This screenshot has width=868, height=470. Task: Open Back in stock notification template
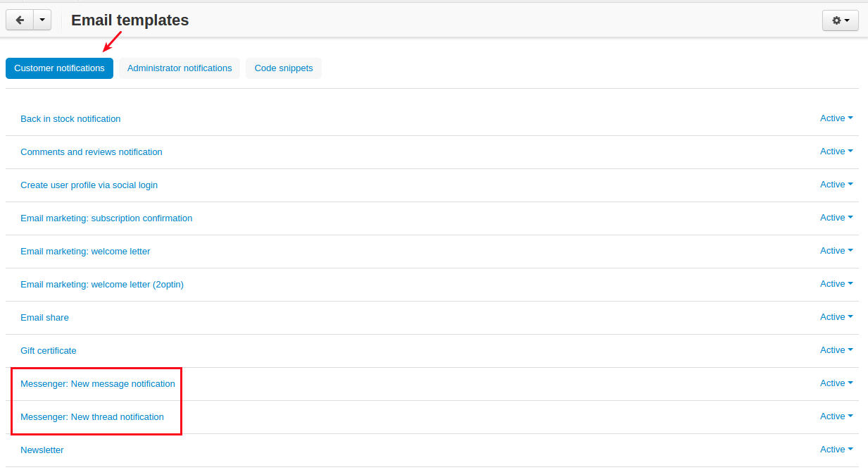70,119
